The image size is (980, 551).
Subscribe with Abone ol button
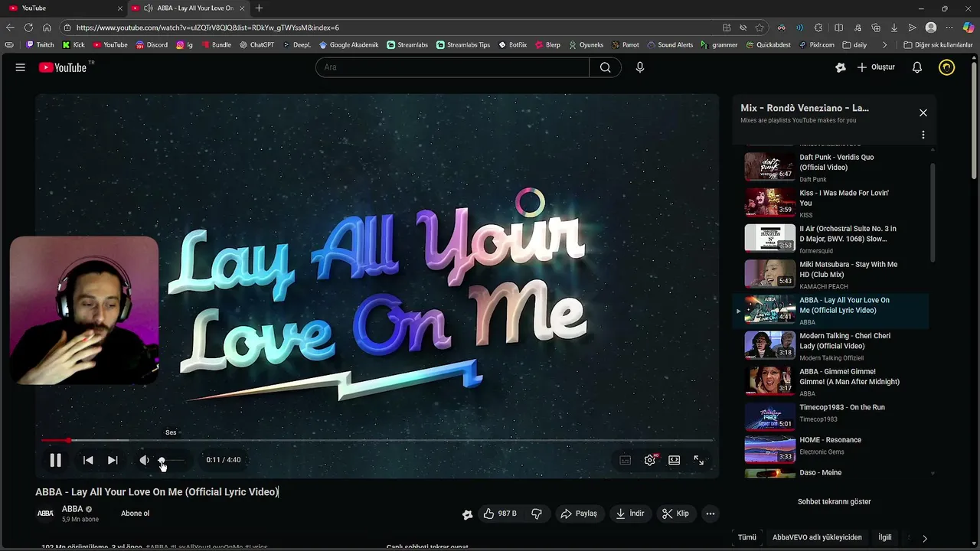pyautogui.click(x=136, y=514)
